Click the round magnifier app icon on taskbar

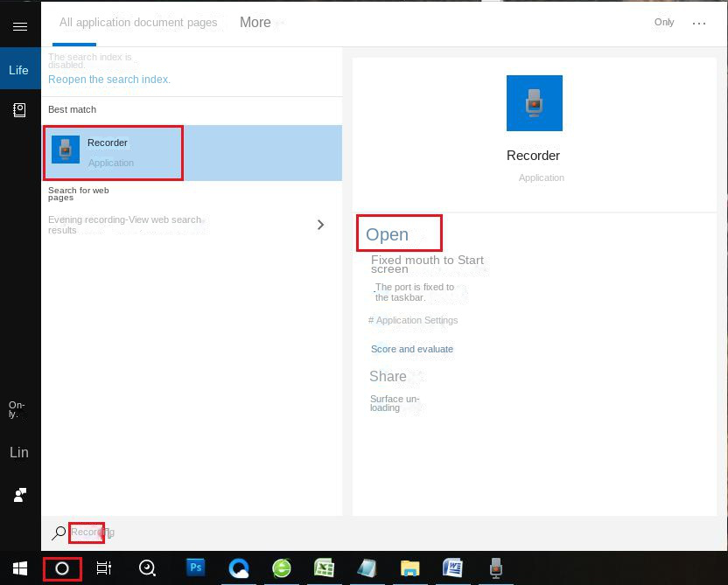pyautogui.click(x=147, y=568)
